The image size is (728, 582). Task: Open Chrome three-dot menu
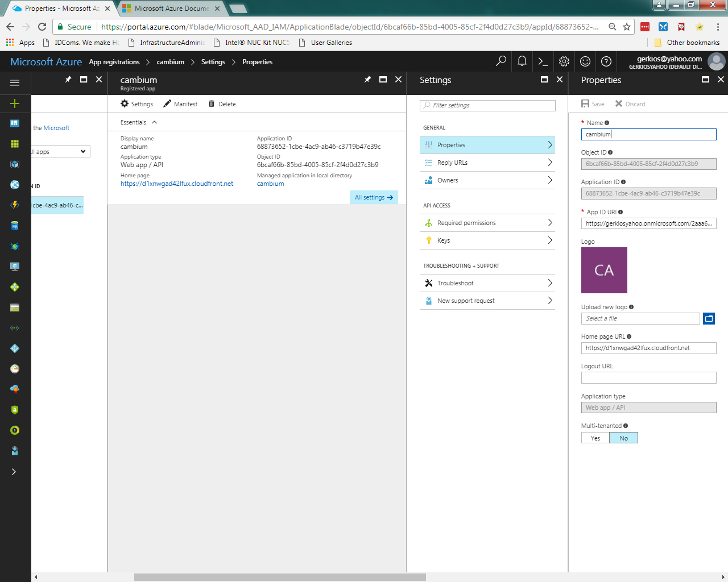718,27
